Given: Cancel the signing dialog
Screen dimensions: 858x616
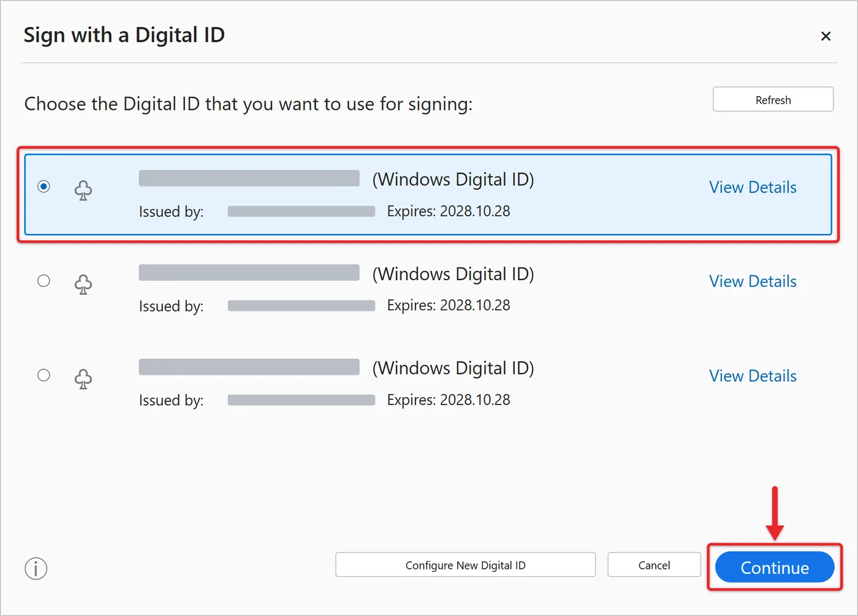Looking at the screenshot, I should [654, 565].
